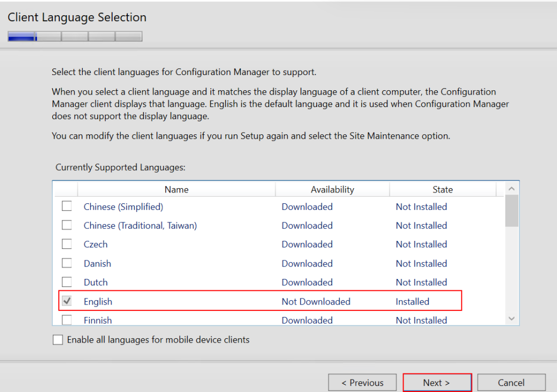The height and width of the screenshot is (392, 557).
Task: Click the wizard progress bar
Action: coord(75,36)
